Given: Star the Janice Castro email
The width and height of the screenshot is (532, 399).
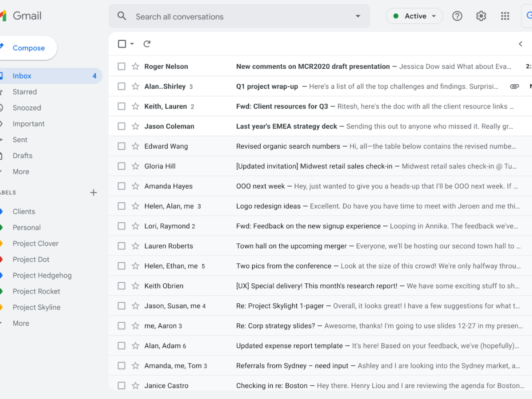Looking at the screenshot, I should pos(136,386).
